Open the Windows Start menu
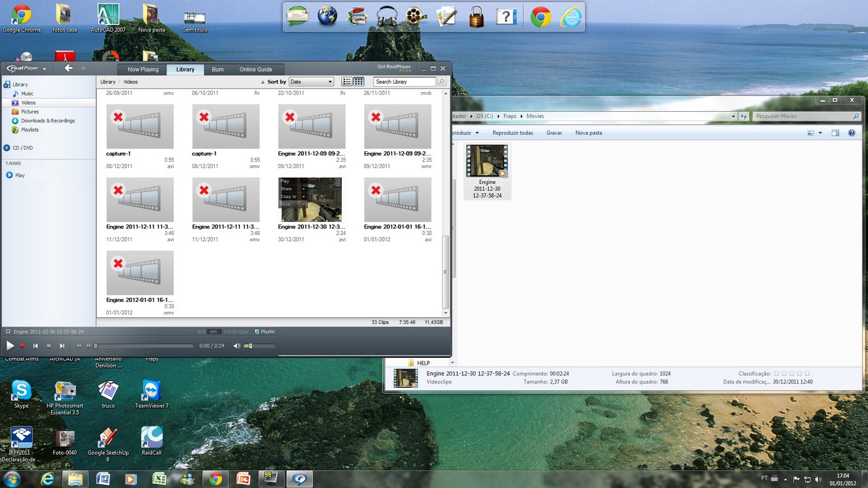The image size is (868, 488). click(x=11, y=479)
